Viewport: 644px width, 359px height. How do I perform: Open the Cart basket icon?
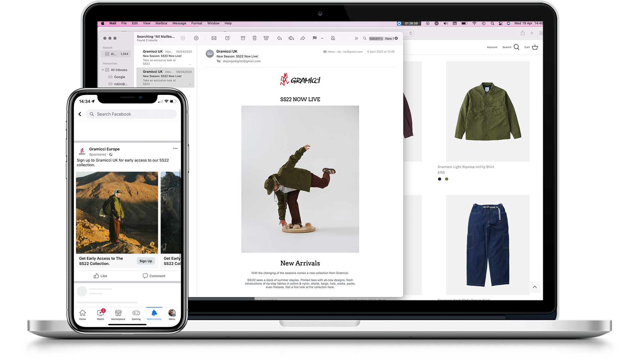535,47
